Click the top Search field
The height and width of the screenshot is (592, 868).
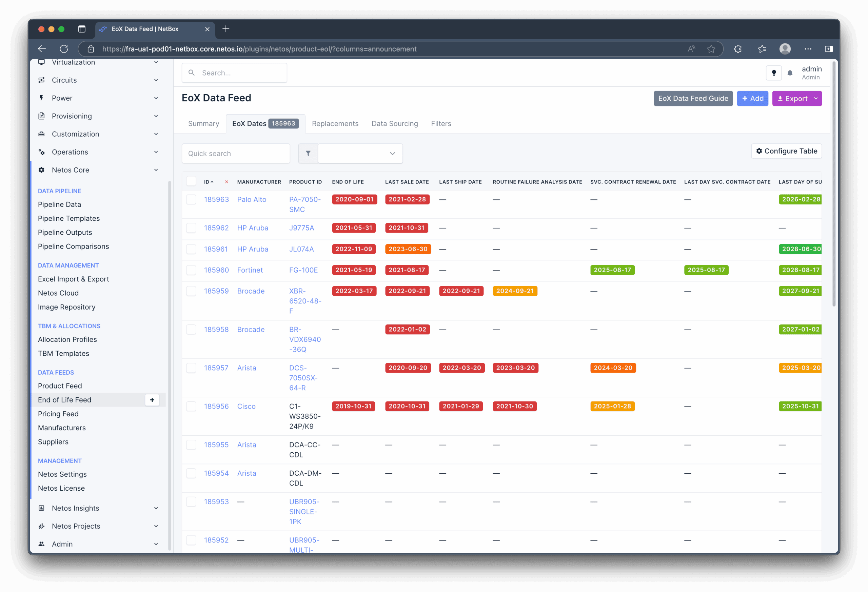(x=234, y=73)
